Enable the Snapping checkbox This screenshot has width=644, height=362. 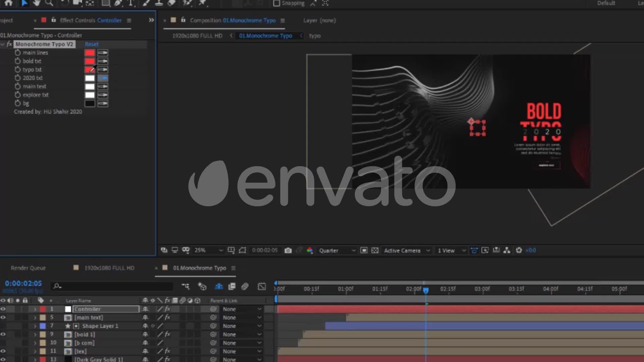[x=276, y=3]
